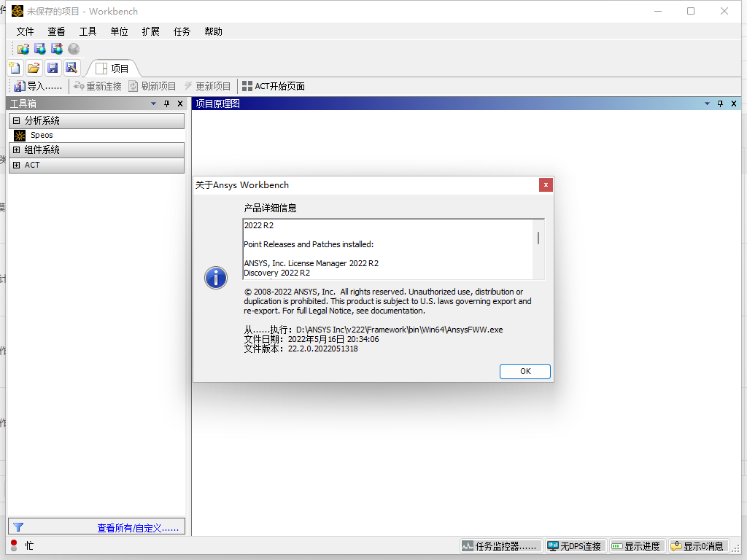The height and width of the screenshot is (560, 747).
Task: Collapse the 分析系统 toolbox group
Action: coord(16,120)
